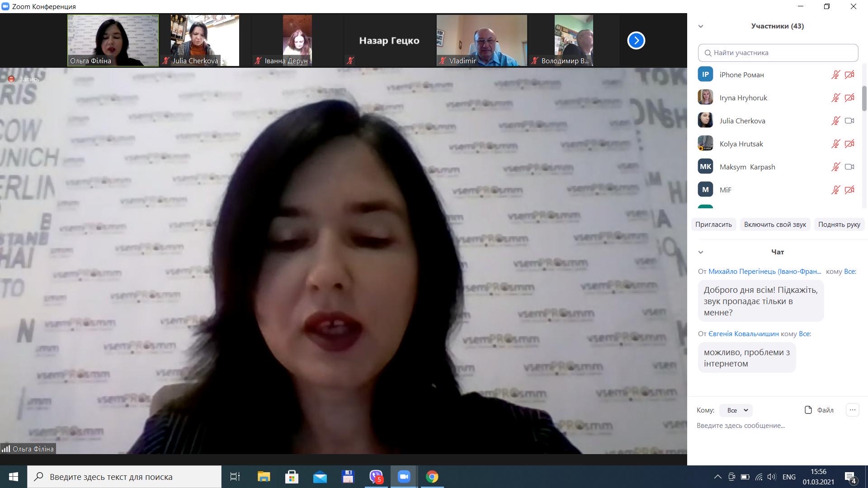Image resolution: width=868 pixels, height=488 pixels.
Task: Click the Файл attach file icon
Action: tap(808, 410)
